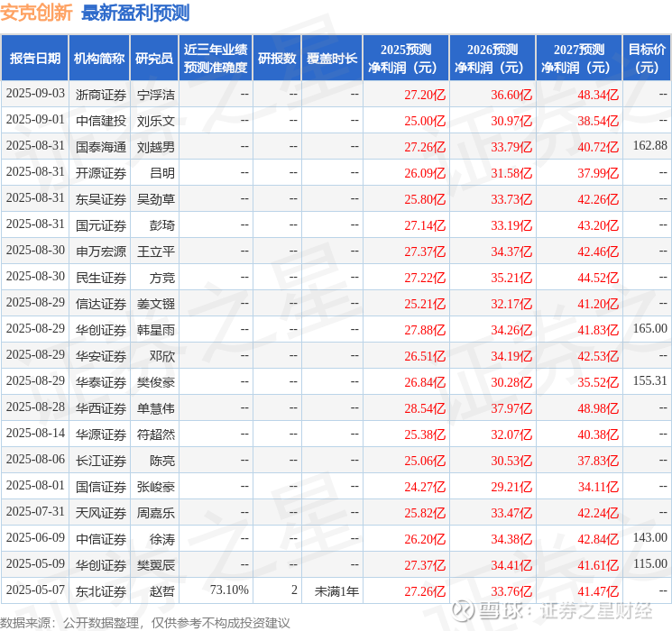Select the 信达证券 institution cell
672x631 pixels.
click(x=101, y=304)
